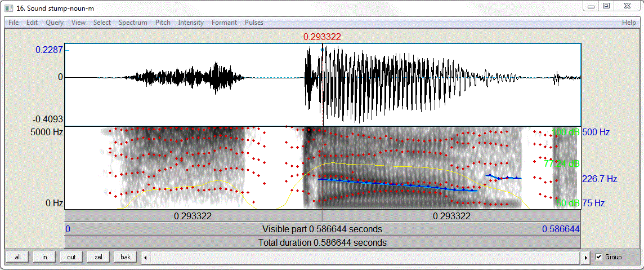This screenshot has height=270, width=644.
Task: Click the 77.24 dB intensity value
Action: pyautogui.click(x=561, y=163)
